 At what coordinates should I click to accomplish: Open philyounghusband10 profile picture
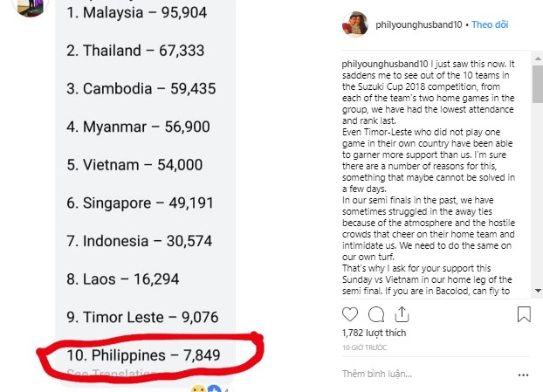pos(355,24)
